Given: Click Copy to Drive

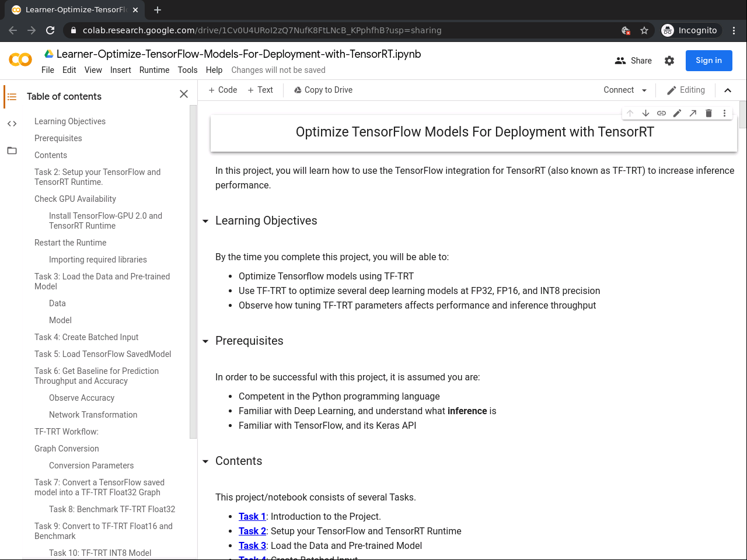Looking at the screenshot, I should [x=323, y=90].
